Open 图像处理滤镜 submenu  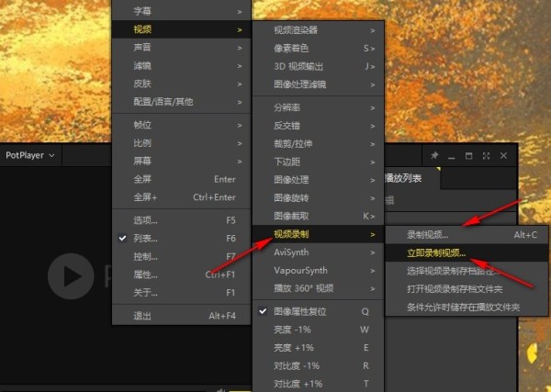[x=318, y=84]
